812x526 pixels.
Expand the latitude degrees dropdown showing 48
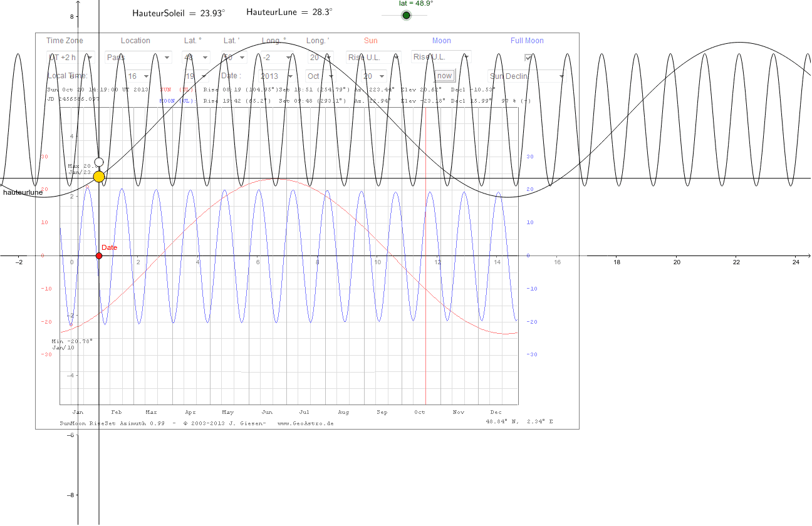tap(195, 57)
